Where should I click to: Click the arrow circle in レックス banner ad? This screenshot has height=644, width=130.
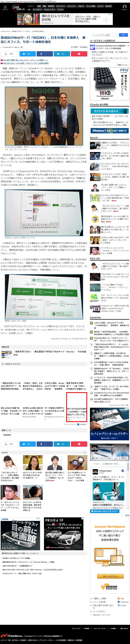click(106, 19)
